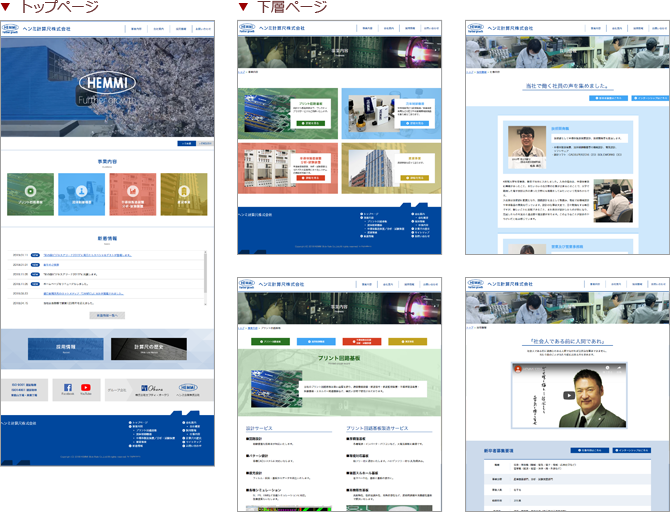Image resolution: width=670 pixels, height=512 pixels.
Task: Select yellow category tab on circuit board page
Action: (x=408, y=341)
